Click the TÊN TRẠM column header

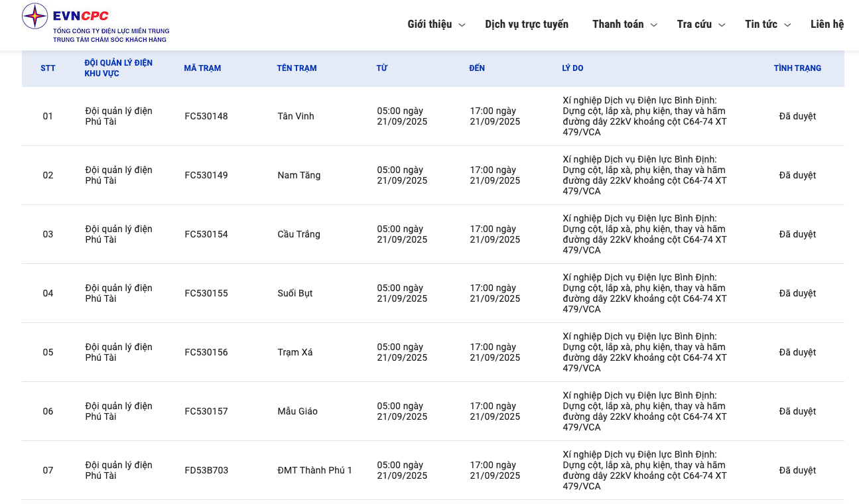[297, 68]
